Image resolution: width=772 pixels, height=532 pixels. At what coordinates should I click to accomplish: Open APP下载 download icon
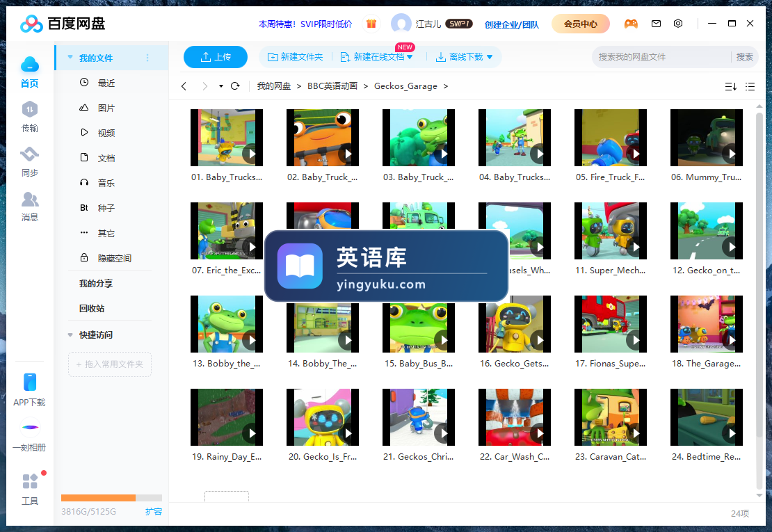coord(29,389)
